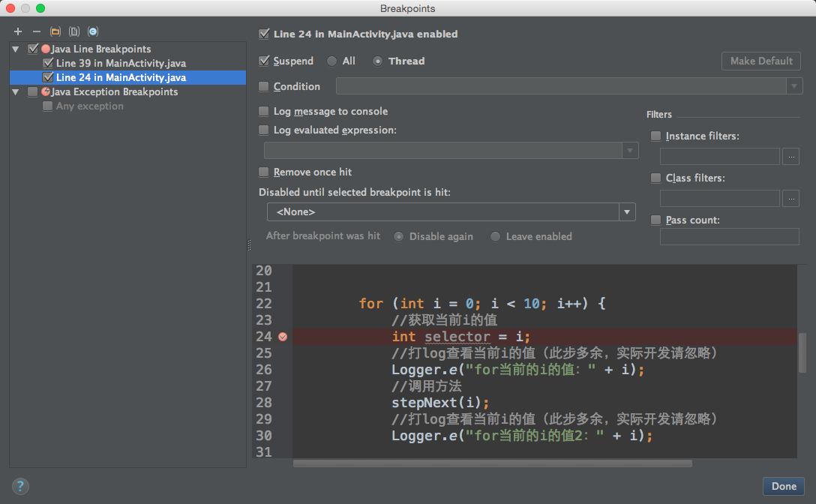
Task: Select Leave enabled radio button
Action: point(496,237)
